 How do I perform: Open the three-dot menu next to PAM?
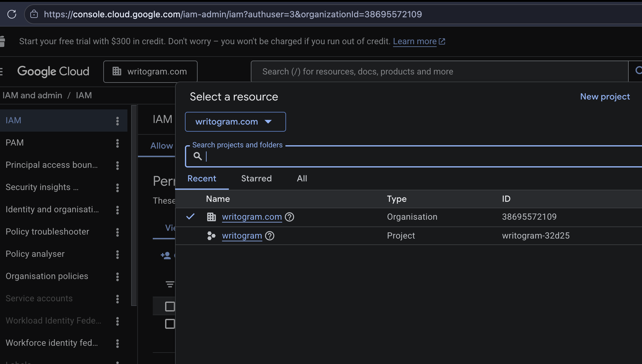tap(118, 143)
